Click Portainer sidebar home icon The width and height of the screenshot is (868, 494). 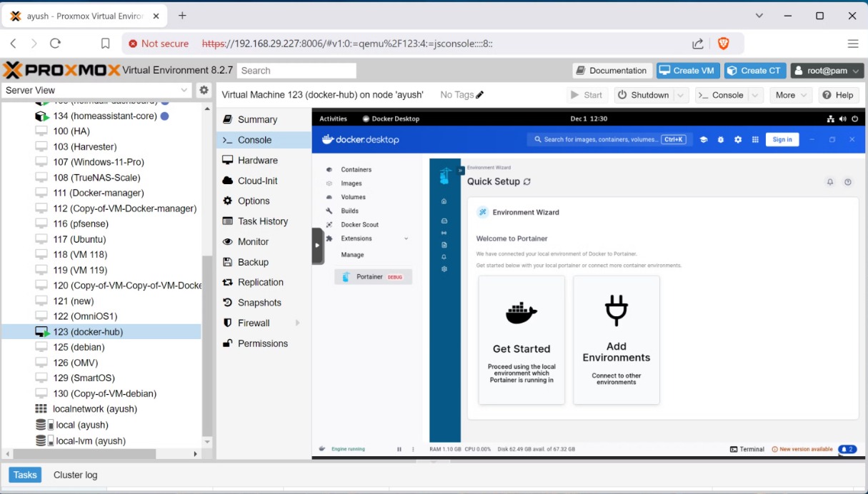coord(444,201)
